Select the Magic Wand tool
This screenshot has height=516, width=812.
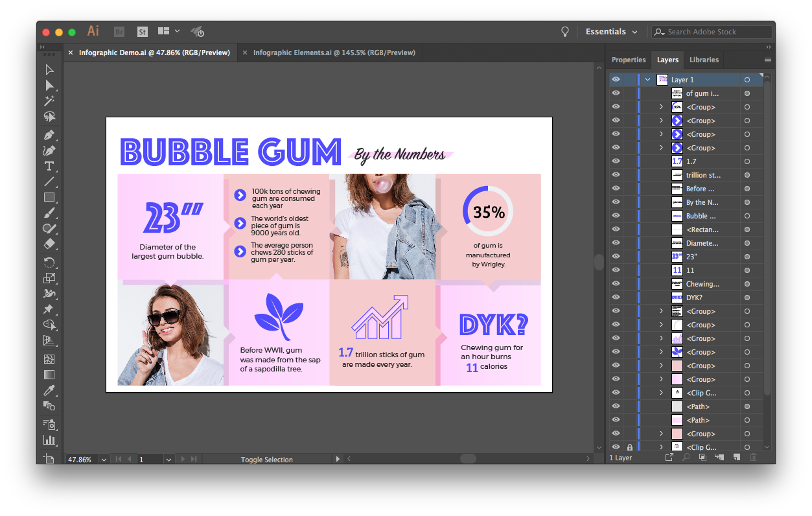point(49,101)
